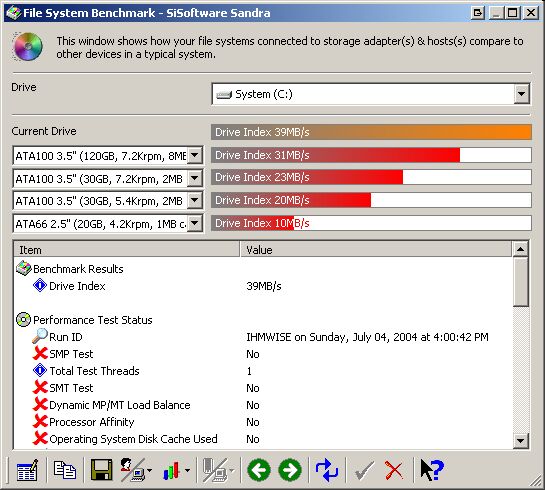
Task: Click the red X beside SMP Test
Action: [x=40, y=353]
